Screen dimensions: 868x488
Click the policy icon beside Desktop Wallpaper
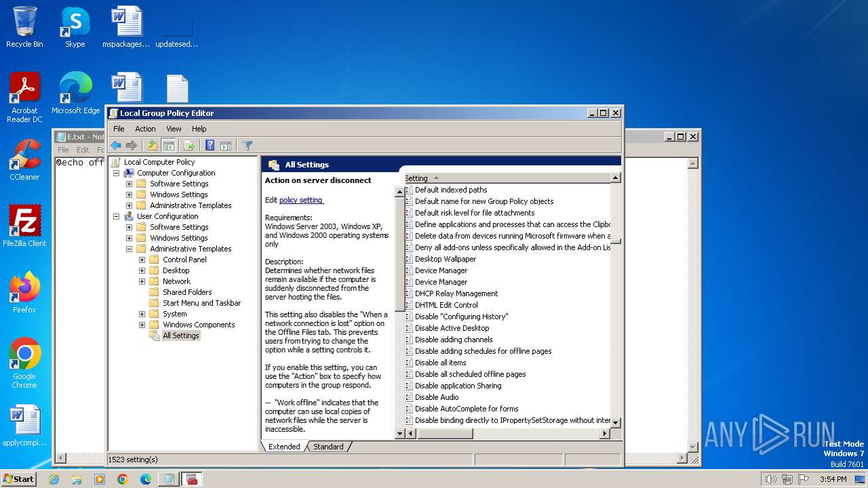pos(409,259)
